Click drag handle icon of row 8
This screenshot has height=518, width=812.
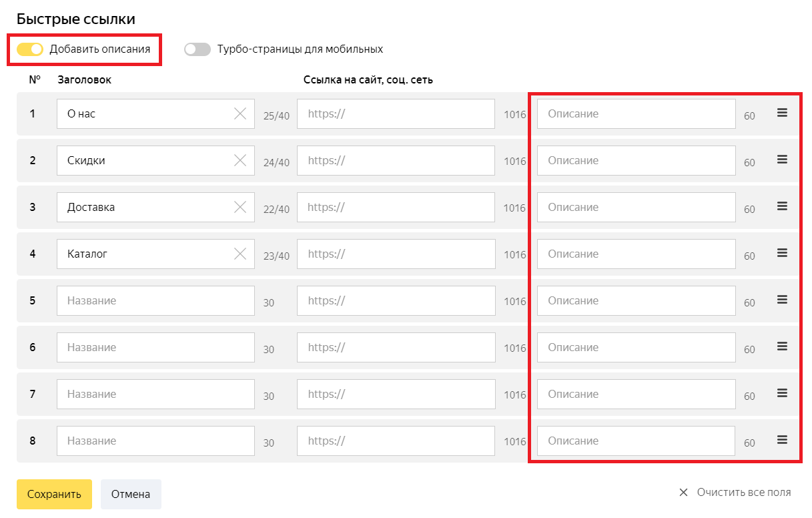point(782,440)
